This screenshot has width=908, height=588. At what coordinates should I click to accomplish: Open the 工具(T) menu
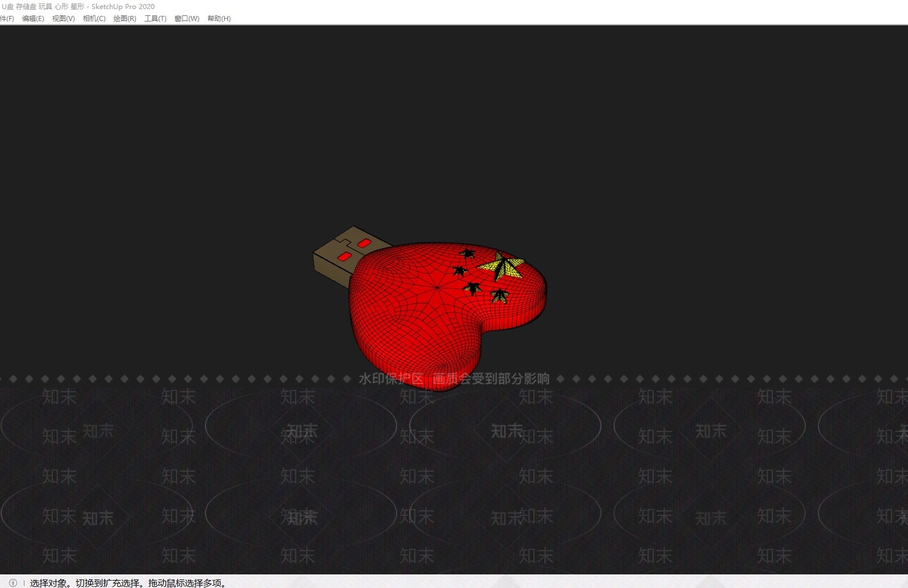(x=155, y=19)
